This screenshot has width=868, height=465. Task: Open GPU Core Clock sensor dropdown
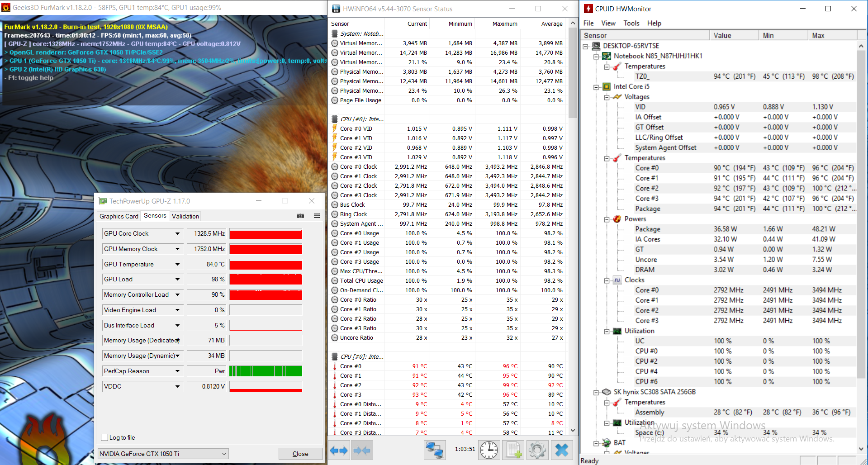click(177, 233)
